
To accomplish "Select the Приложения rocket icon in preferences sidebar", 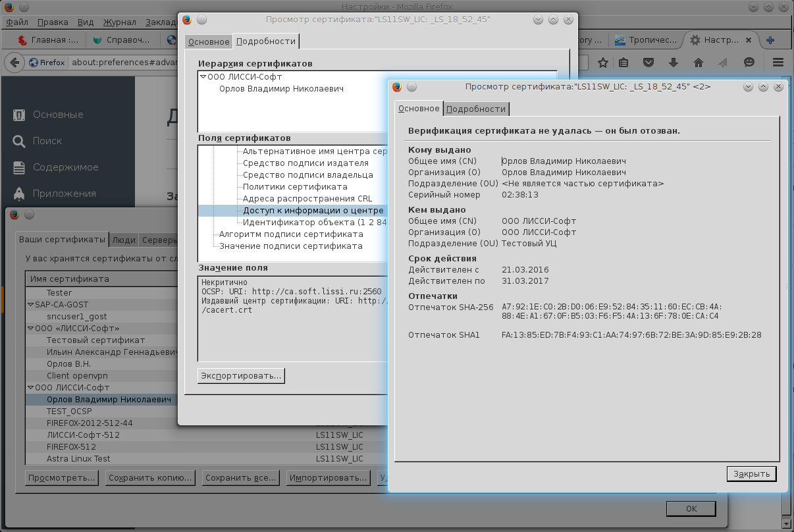I will pyautogui.click(x=19, y=194).
